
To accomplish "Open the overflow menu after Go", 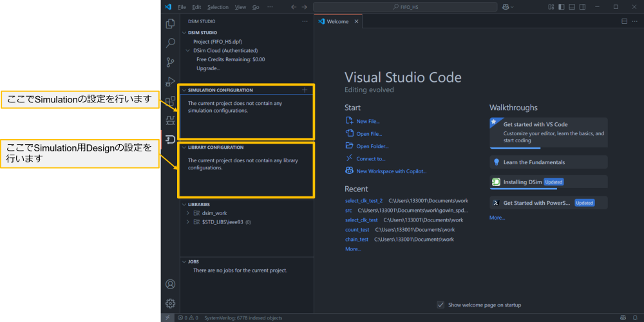I will [269, 7].
